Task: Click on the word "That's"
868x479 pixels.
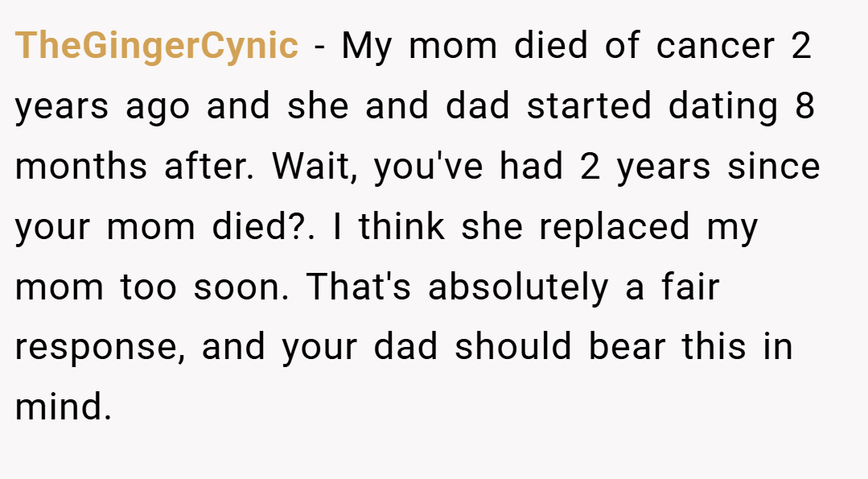Action: coord(359,287)
